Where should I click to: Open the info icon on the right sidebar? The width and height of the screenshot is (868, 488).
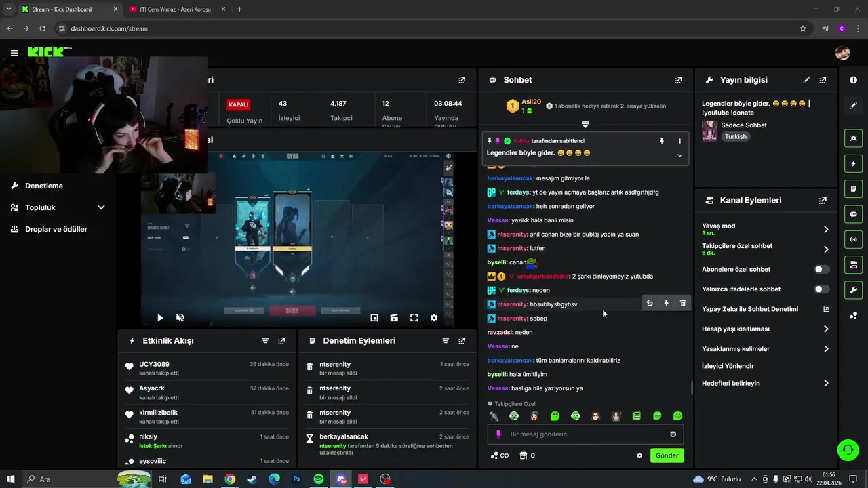click(x=853, y=80)
